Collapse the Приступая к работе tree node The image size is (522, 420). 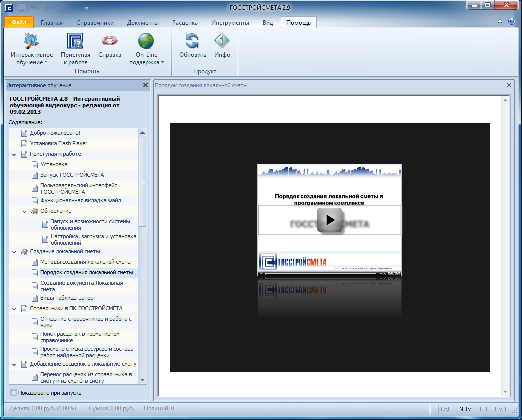click(14, 155)
